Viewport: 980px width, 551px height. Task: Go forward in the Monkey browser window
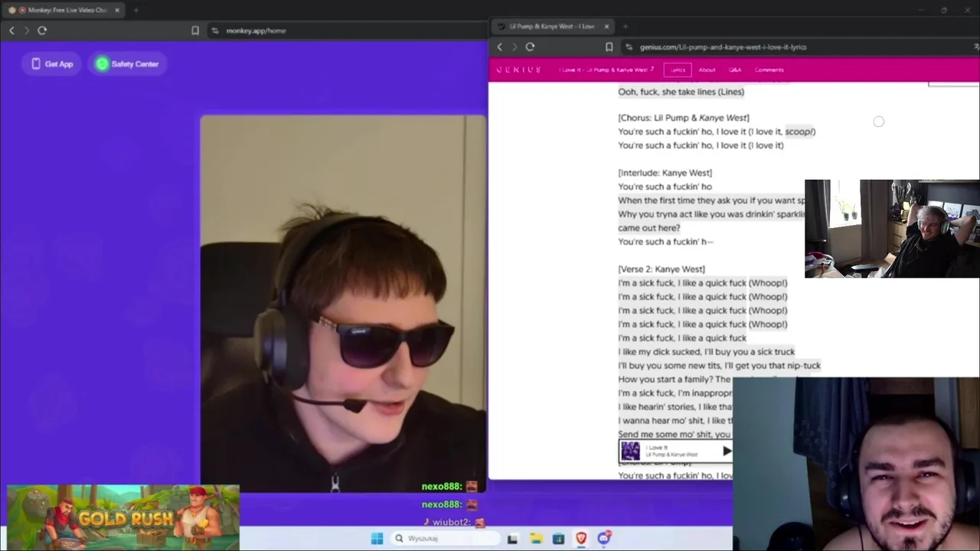pyautogui.click(x=26, y=31)
